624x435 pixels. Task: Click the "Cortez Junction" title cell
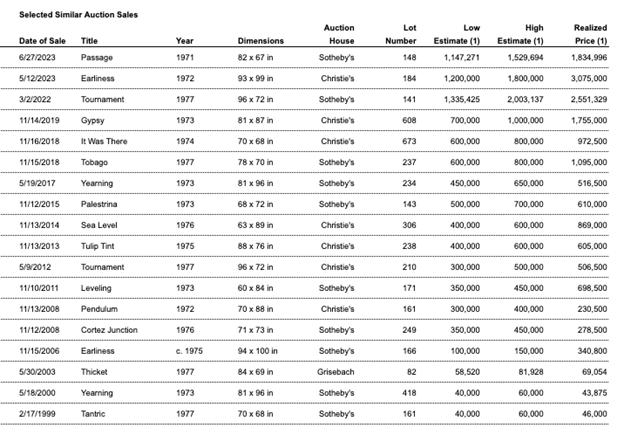click(x=109, y=330)
